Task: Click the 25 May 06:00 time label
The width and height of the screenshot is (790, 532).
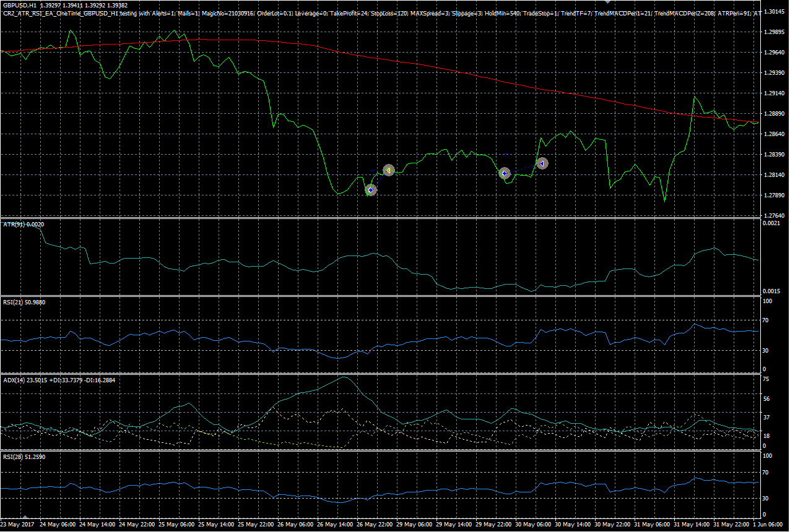Action: 177,524
